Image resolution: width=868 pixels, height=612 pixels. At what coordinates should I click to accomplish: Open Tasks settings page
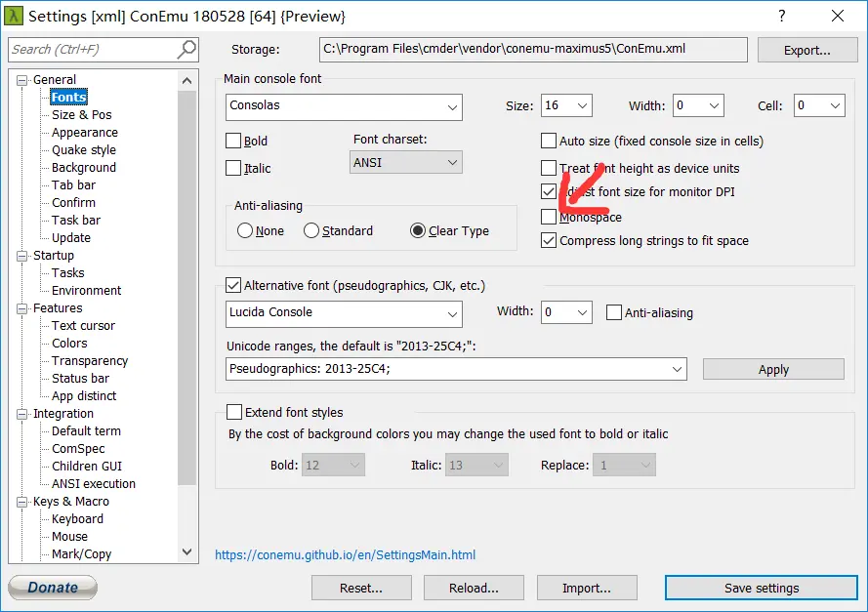(68, 272)
